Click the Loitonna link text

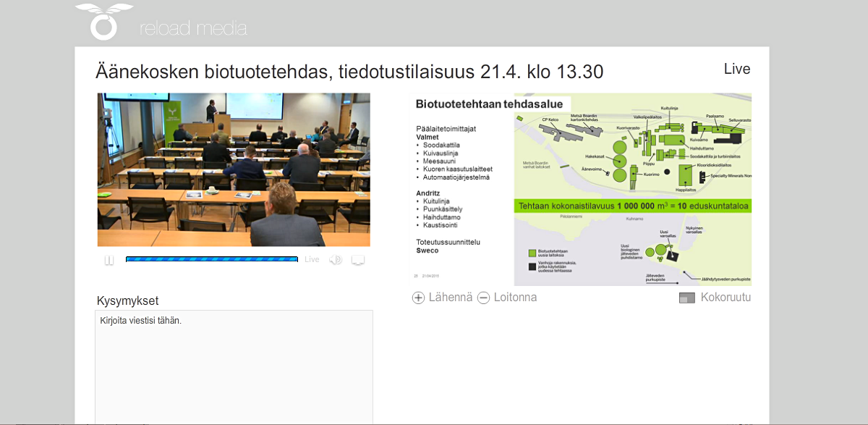click(516, 298)
